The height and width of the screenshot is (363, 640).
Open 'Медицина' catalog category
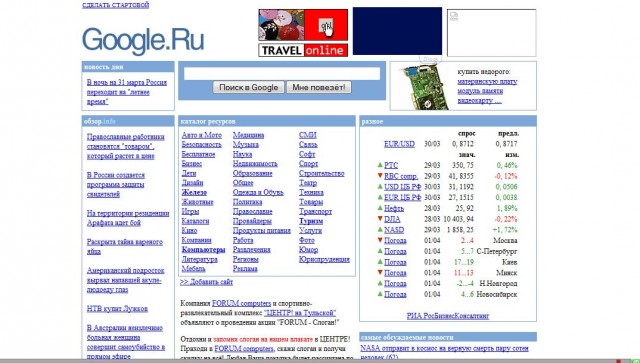point(248,135)
